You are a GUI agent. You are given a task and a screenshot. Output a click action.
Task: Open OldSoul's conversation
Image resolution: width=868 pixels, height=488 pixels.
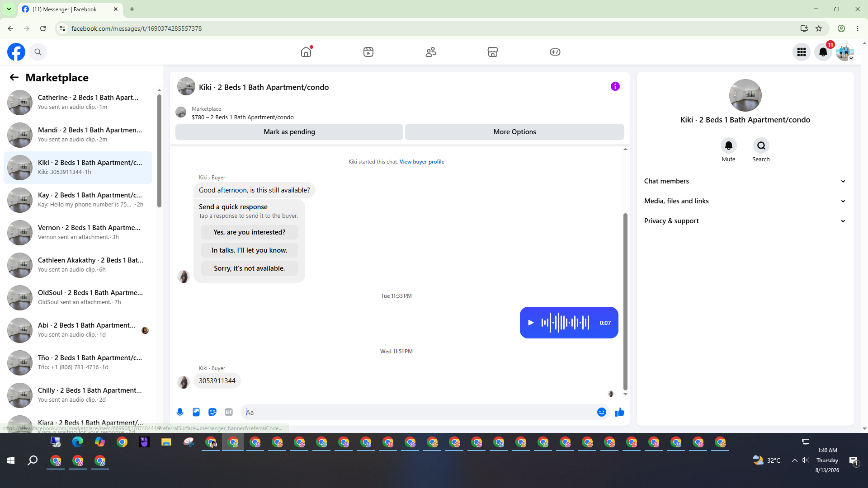pos(78,298)
